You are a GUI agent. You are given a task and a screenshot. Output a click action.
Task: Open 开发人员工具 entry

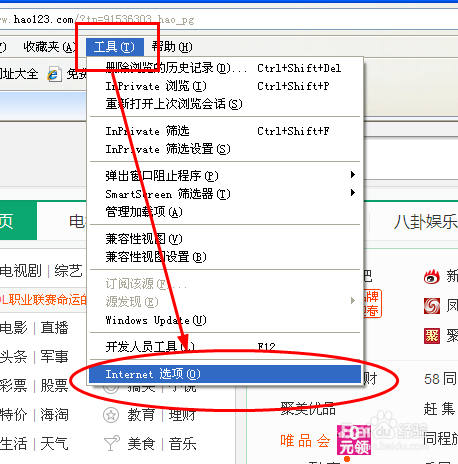coord(225,347)
